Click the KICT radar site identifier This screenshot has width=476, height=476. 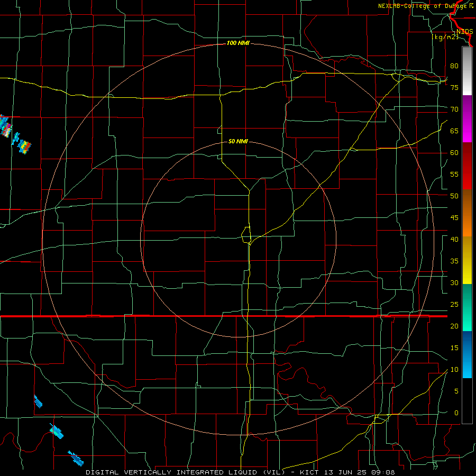click(x=310, y=472)
